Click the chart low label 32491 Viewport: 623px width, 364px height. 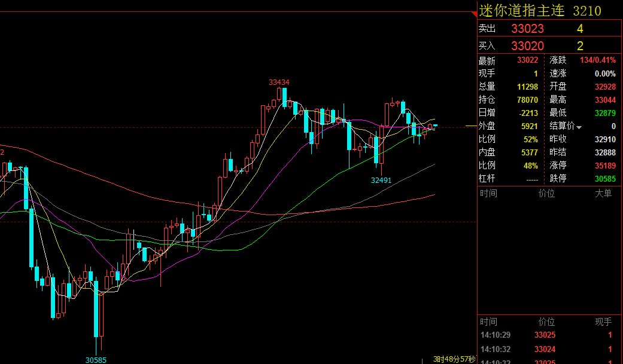[x=381, y=181]
